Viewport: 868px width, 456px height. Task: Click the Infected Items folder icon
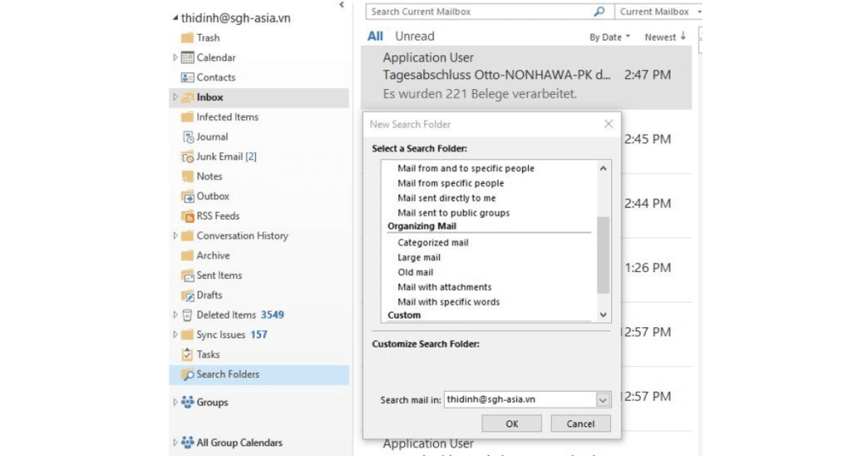coord(187,117)
